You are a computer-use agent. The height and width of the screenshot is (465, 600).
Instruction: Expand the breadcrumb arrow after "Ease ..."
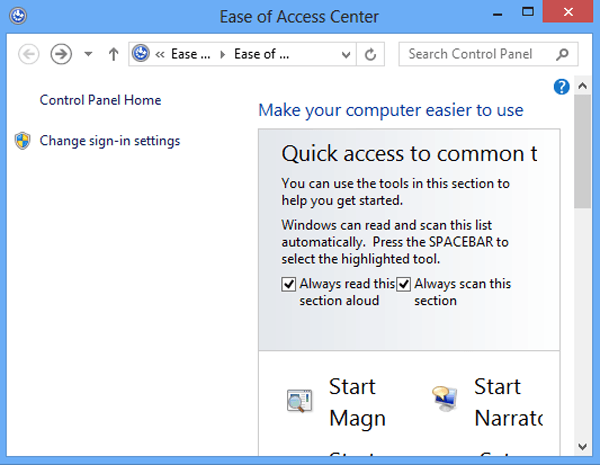(x=222, y=55)
